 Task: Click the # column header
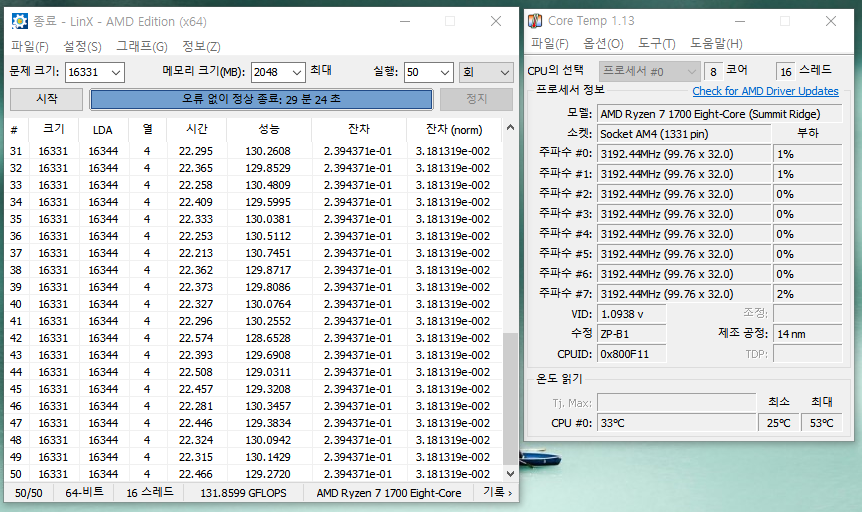coord(16,129)
